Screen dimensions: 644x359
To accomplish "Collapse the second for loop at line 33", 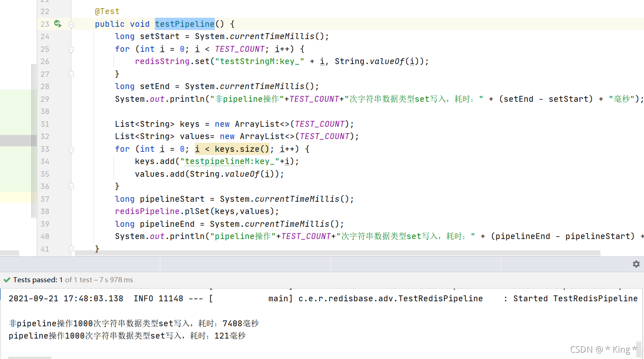I will tap(71, 150).
